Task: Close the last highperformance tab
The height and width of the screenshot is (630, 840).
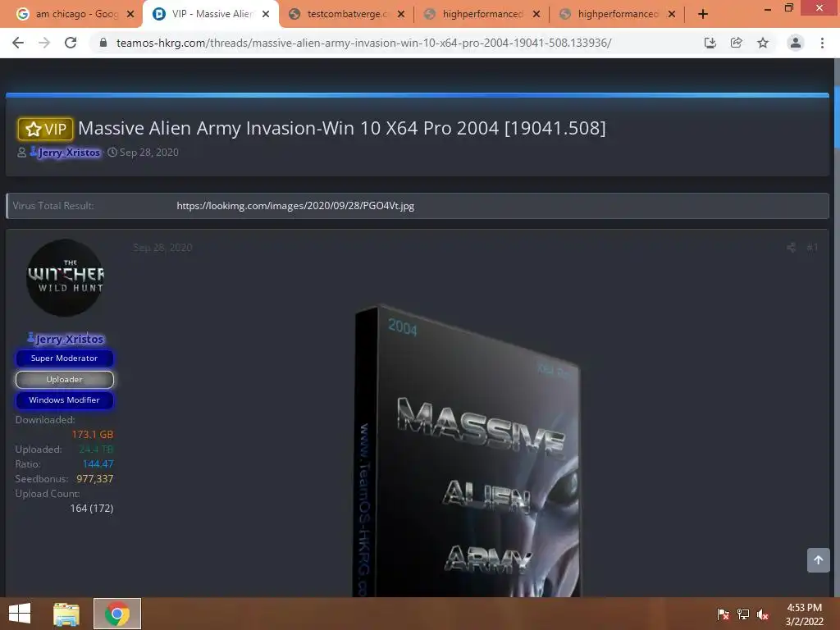Action: [672, 14]
